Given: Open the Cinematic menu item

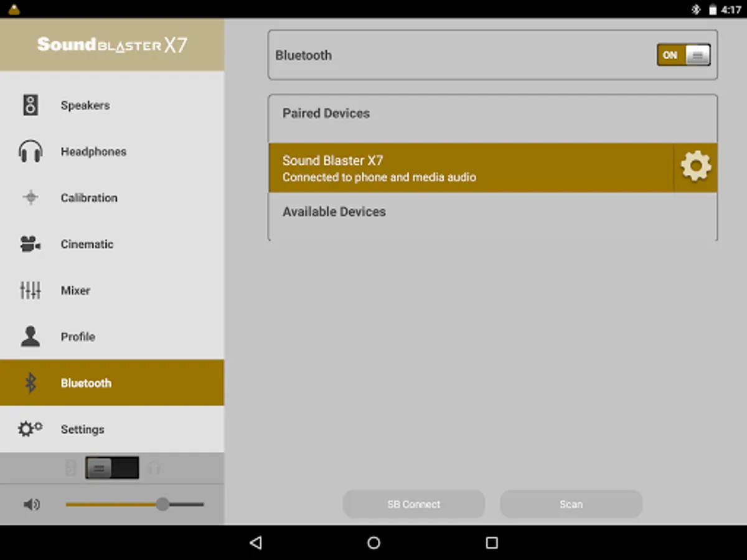Looking at the screenshot, I should tap(112, 244).
